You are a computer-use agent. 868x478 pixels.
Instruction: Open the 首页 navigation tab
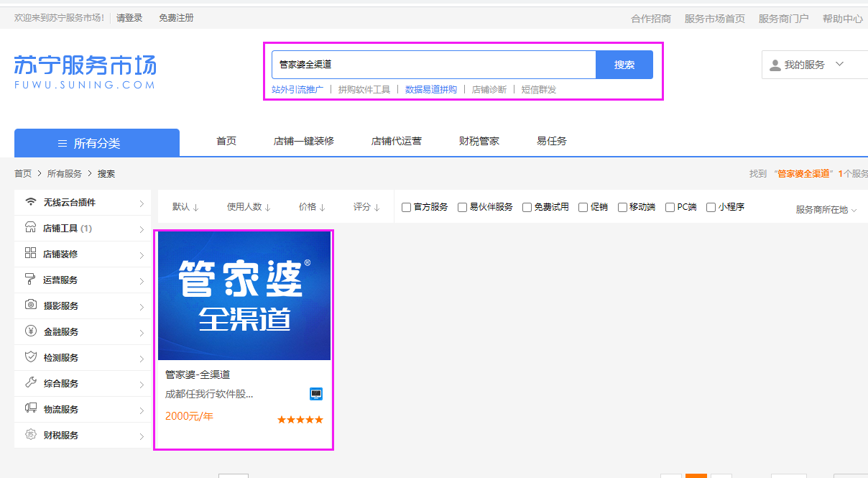pos(226,141)
